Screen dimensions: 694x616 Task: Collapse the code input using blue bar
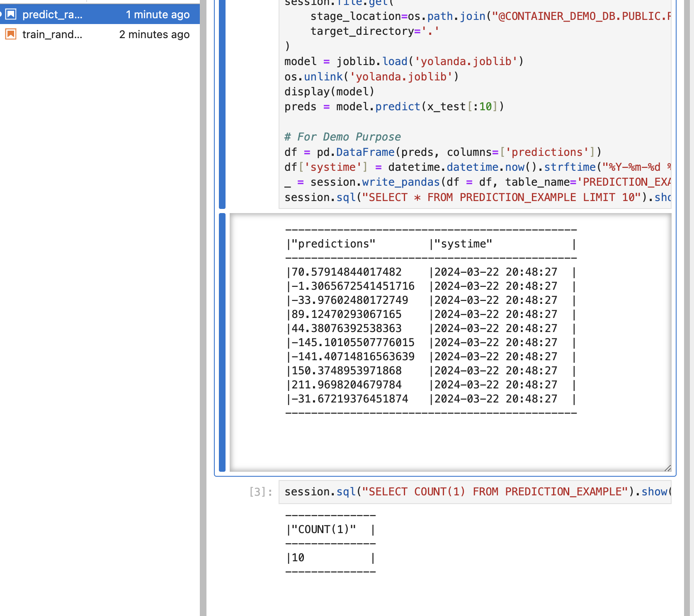click(x=222, y=104)
